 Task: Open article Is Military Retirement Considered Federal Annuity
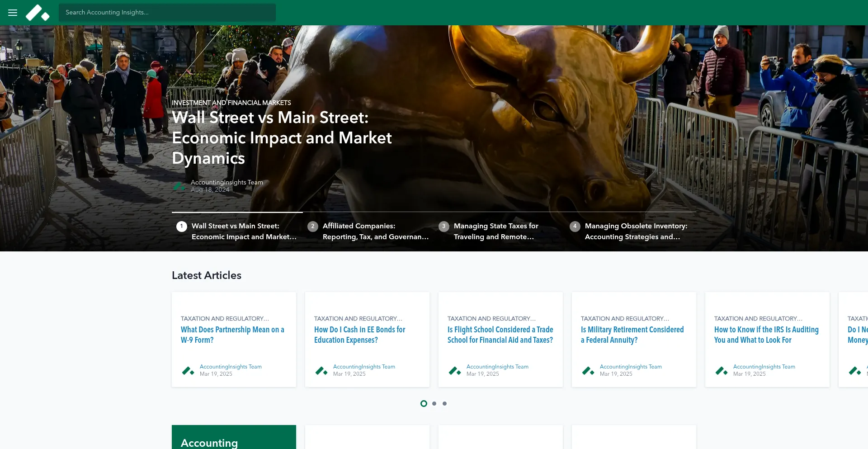click(x=632, y=335)
